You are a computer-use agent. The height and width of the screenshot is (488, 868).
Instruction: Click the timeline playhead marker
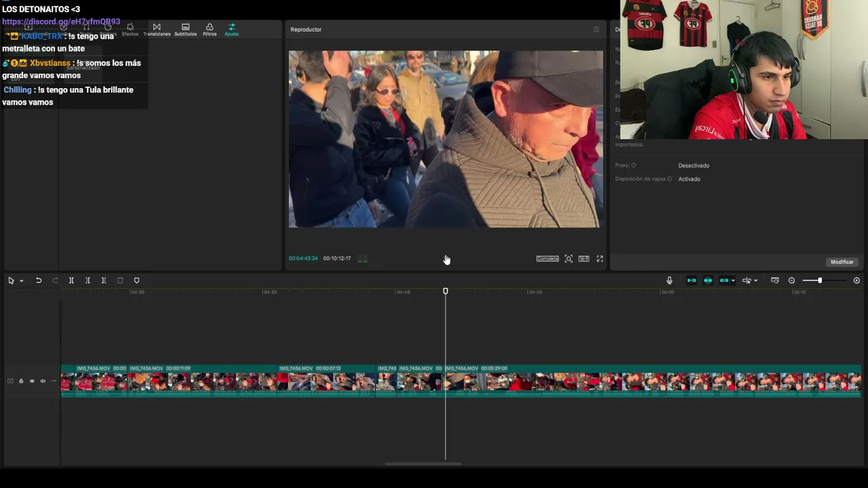point(446,291)
